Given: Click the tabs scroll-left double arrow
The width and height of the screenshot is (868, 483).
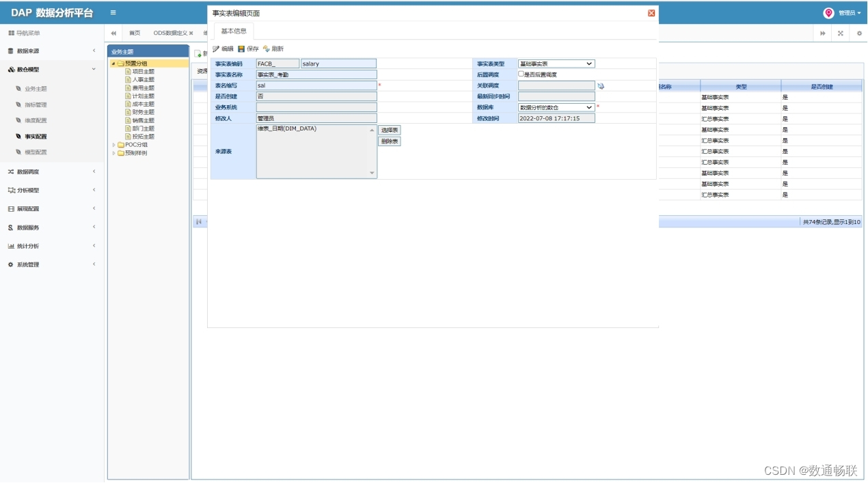Looking at the screenshot, I should point(113,33).
